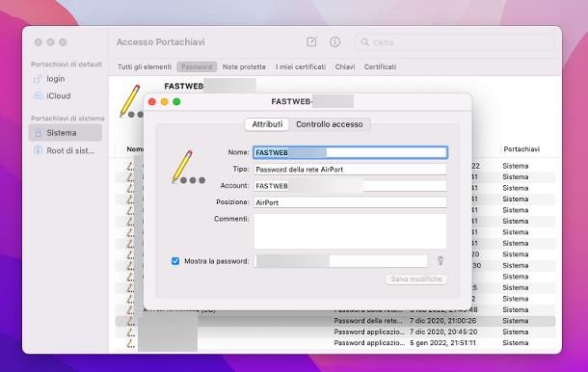Screen dimensions: 588x372
Task: Open the Chiavi category
Action: pyautogui.click(x=345, y=66)
